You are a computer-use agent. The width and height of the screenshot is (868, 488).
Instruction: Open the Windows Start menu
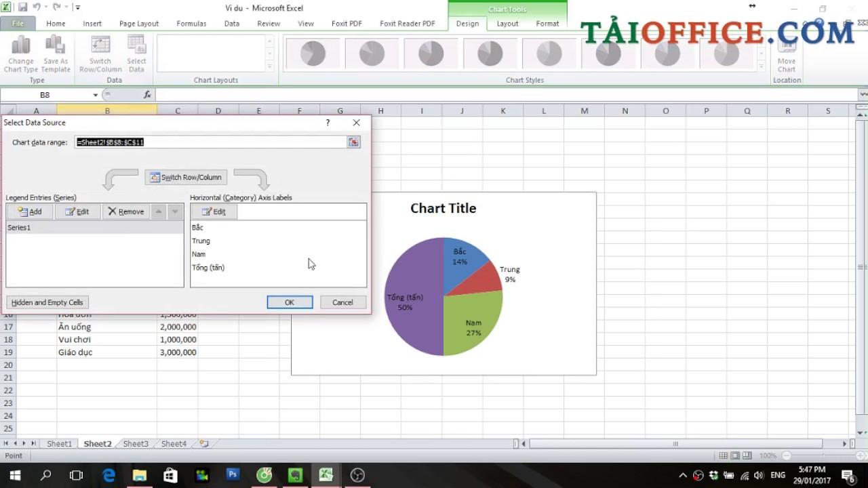pyautogui.click(x=15, y=475)
